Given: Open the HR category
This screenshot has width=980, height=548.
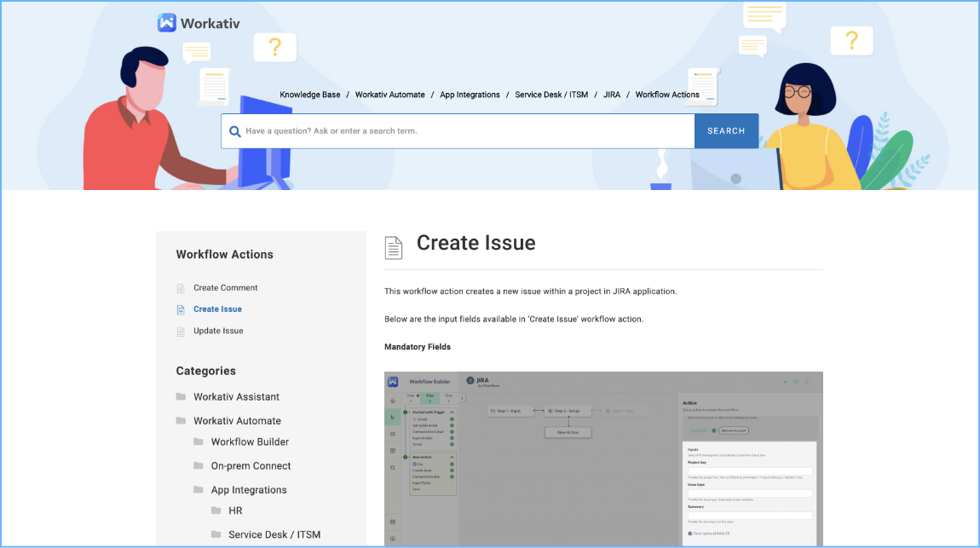Looking at the screenshot, I should [x=235, y=511].
